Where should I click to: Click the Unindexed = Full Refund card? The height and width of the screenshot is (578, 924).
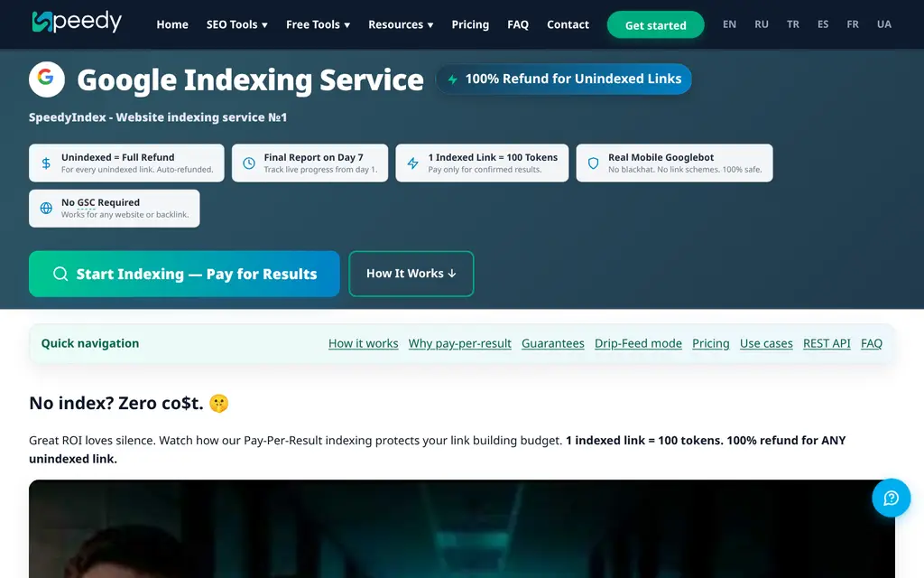tap(126, 163)
